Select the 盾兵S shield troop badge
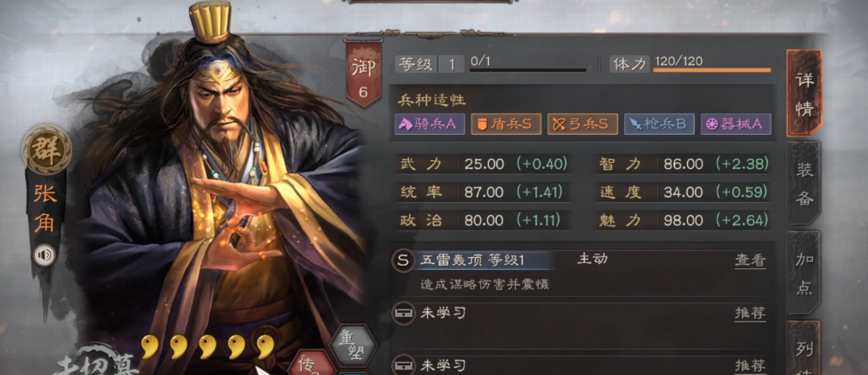868x375 pixels. tap(506, 124)
